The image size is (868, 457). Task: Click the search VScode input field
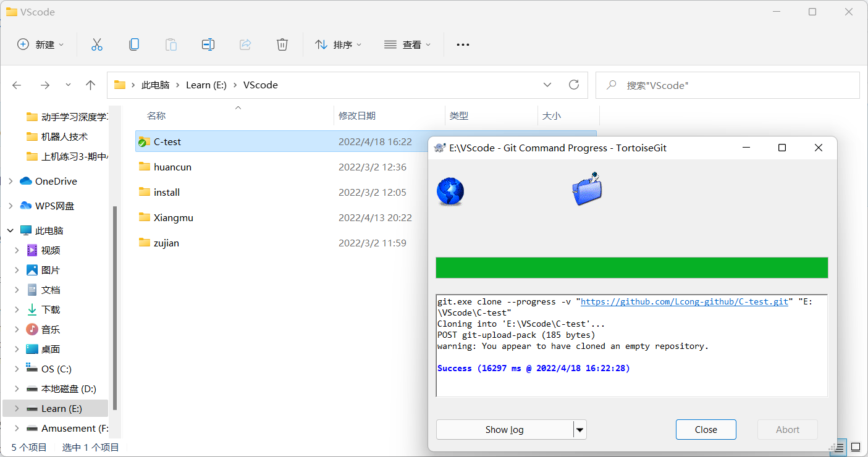(x=735, y=85)
